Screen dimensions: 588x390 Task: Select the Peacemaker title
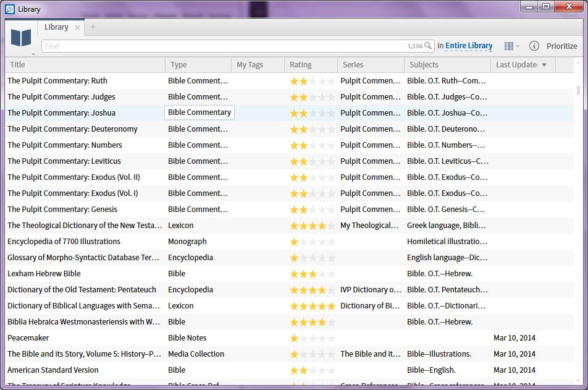point(28,338)
